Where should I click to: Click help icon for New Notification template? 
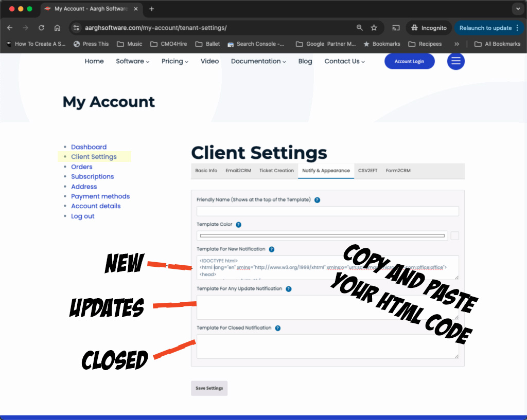point(271,249)
